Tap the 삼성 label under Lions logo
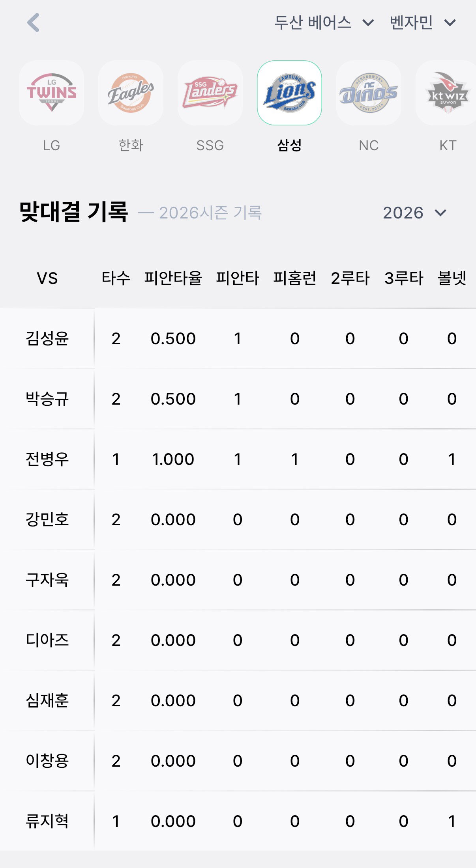 pyautogui.click(x=290, y=146)
